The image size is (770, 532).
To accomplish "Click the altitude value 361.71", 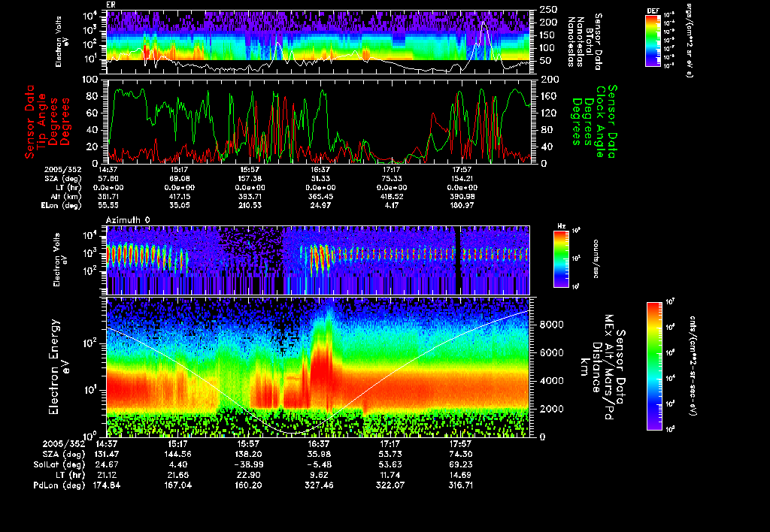I will (108, 196).
